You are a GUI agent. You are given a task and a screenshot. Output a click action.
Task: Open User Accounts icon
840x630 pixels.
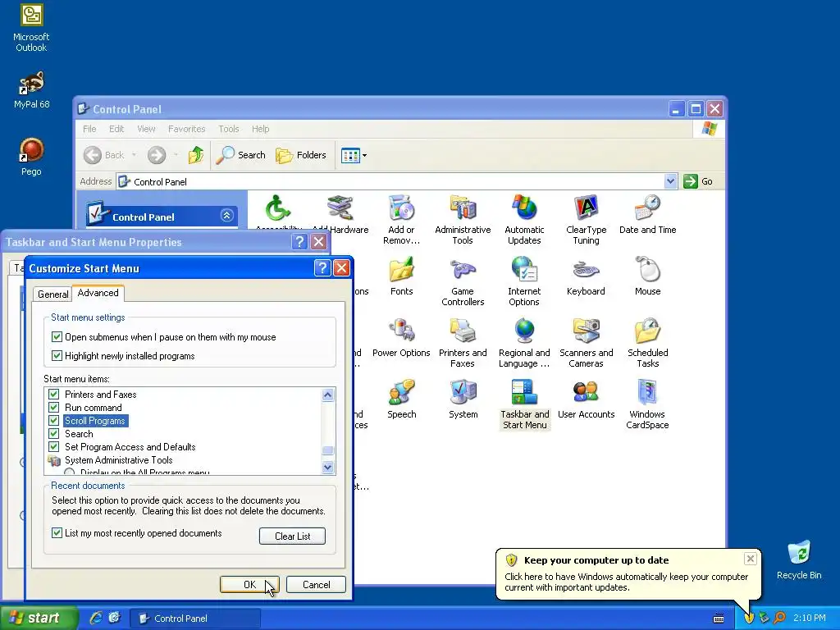(586, 399)
